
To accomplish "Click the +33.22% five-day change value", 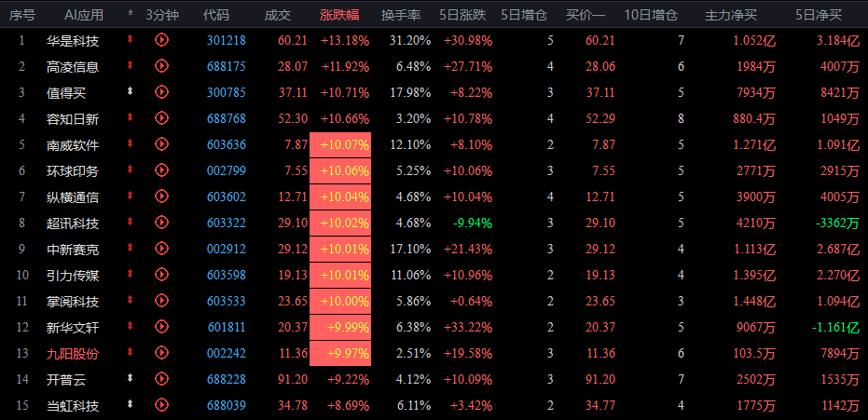I will pyautogui.click(x=468, y=327).
